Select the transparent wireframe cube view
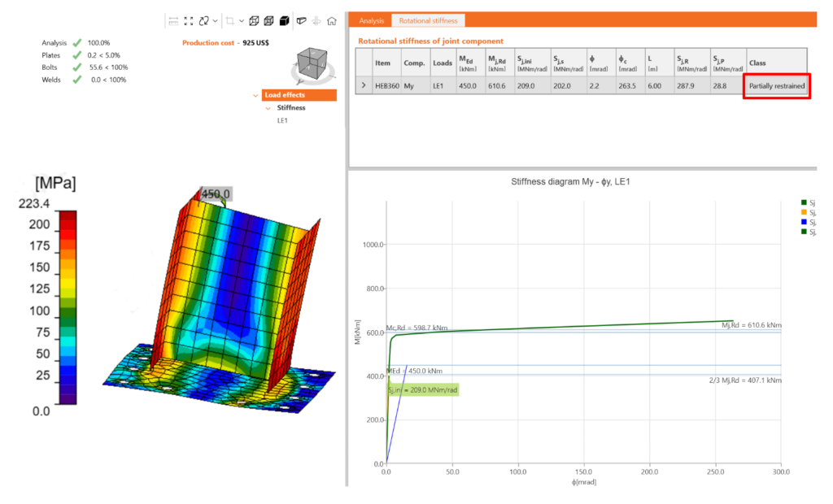 coord(255,21)
